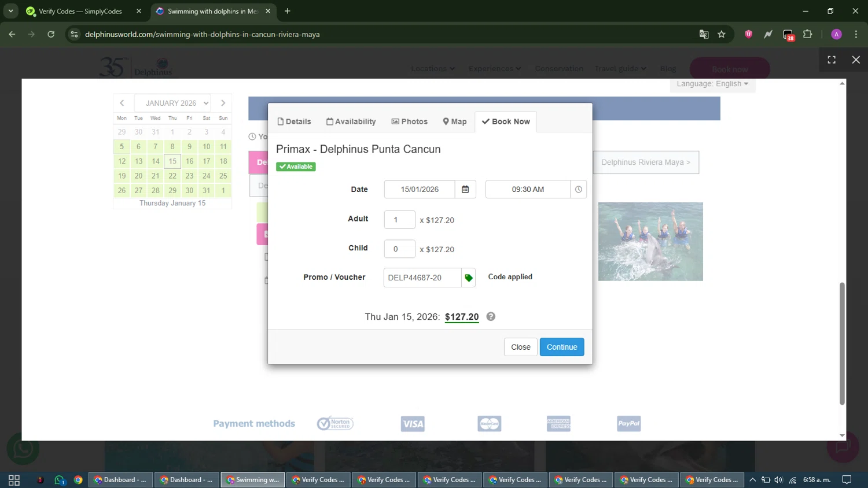This screenshot has height=488, width=868.
Task: Select the Book Now tab
Action: point(506,121)
